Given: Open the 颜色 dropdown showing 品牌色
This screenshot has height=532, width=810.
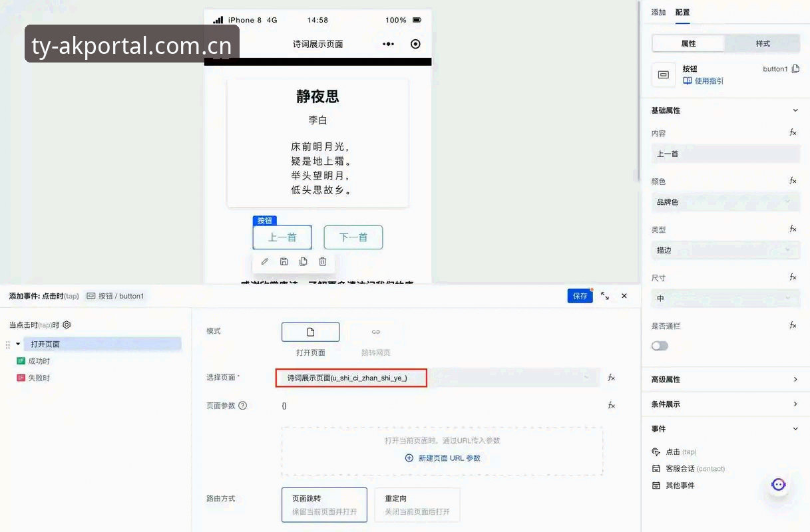Looking at the screenshot, I should coord(725,202).
